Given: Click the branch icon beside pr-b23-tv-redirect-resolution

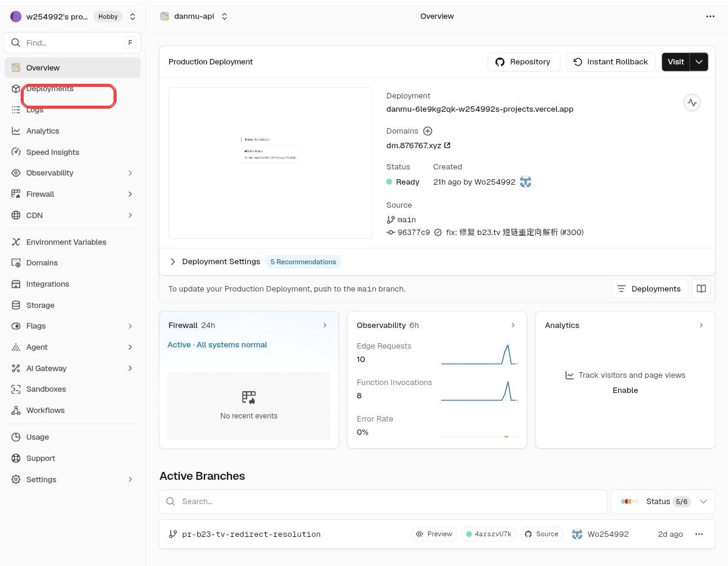Looking at the screenshot, I should 172,534.
